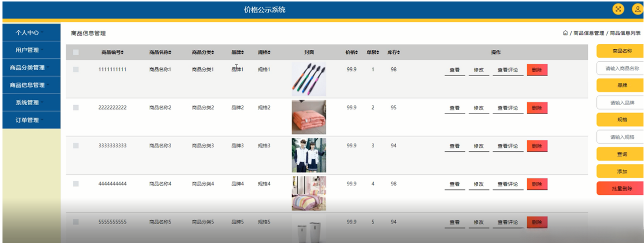Expand the 商品信息管理 sidebar menu

31,85
